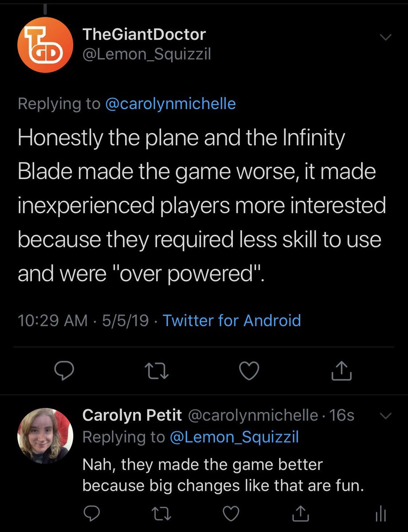408x532 pixels.
Task: Retweet Carolyn Petit's reply
Action: click(160, 514)
